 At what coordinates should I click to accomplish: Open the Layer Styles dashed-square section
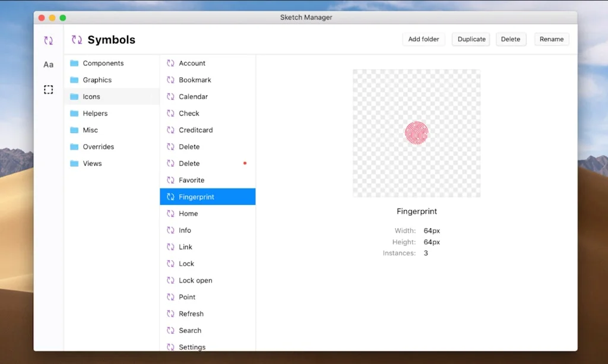48,89
